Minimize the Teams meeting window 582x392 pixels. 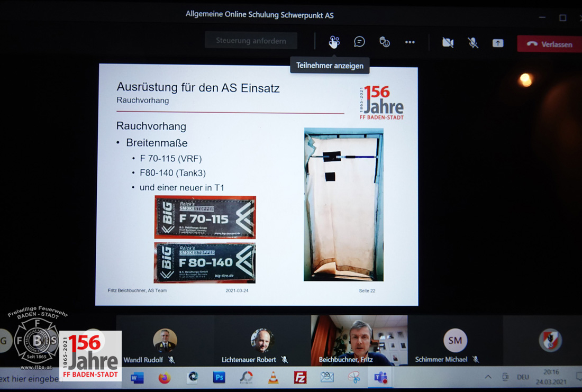542,17
